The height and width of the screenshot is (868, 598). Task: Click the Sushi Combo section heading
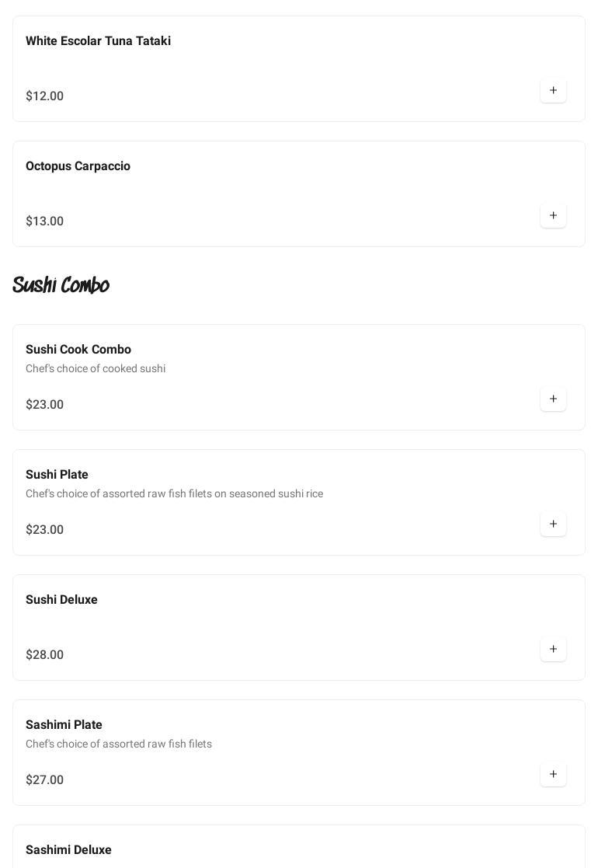pyautogui.click(x=61, y=285)
